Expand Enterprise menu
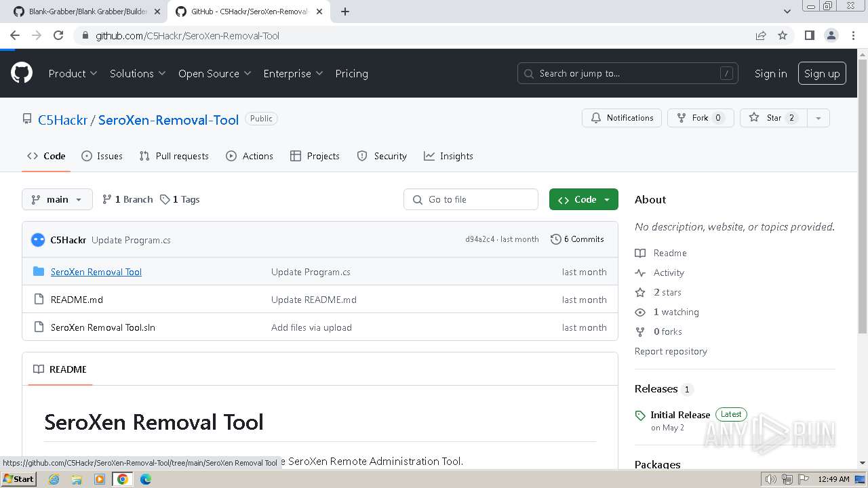Viewport: 868px width, 488px height. [x=293, y=73]
